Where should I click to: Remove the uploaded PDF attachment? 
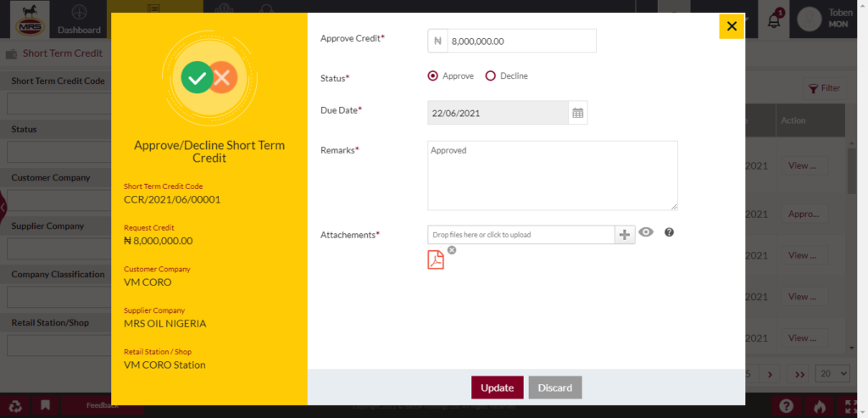tap(452, 249)
